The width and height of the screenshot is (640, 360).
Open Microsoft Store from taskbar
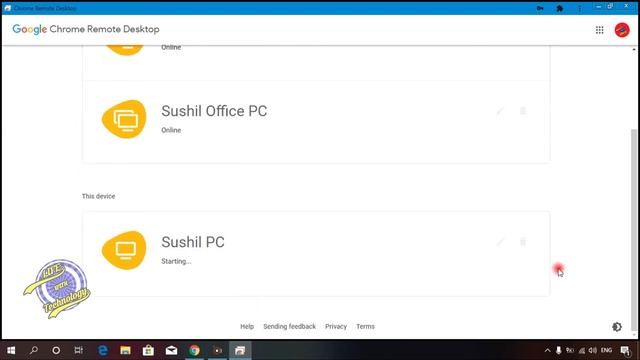coord(148,350)
